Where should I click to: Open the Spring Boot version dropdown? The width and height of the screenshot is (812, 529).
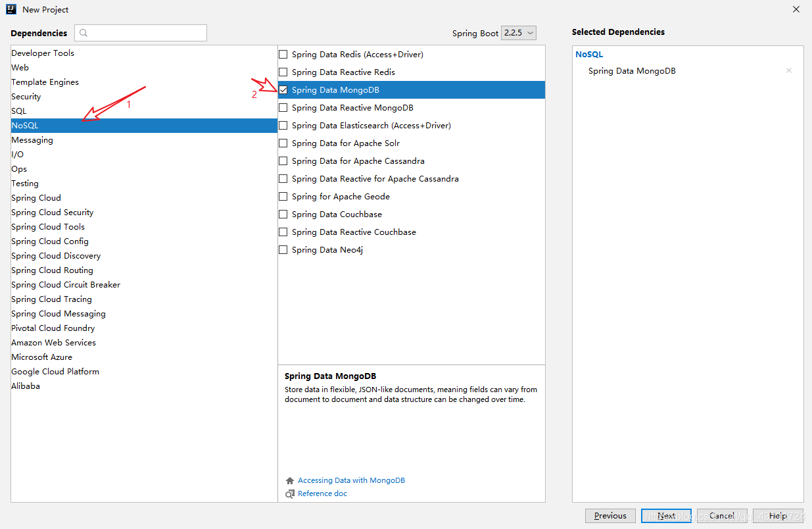(x=519, y=33)
